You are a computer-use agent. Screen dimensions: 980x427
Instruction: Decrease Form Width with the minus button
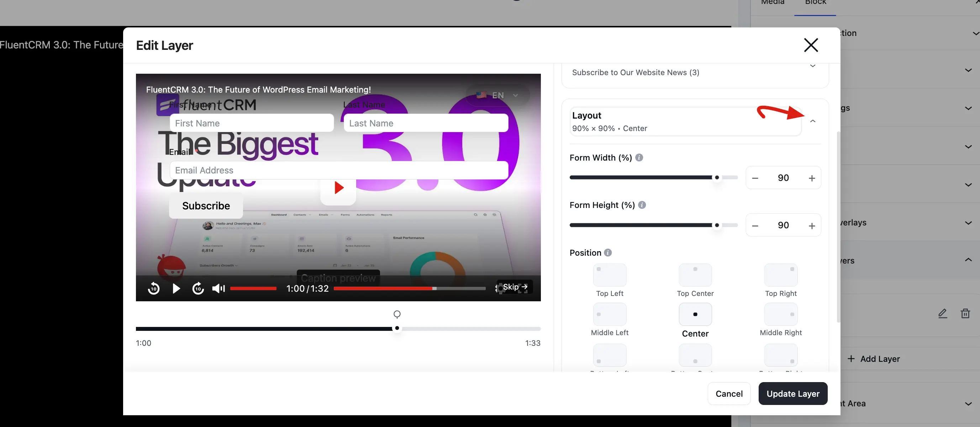[755, 178]
